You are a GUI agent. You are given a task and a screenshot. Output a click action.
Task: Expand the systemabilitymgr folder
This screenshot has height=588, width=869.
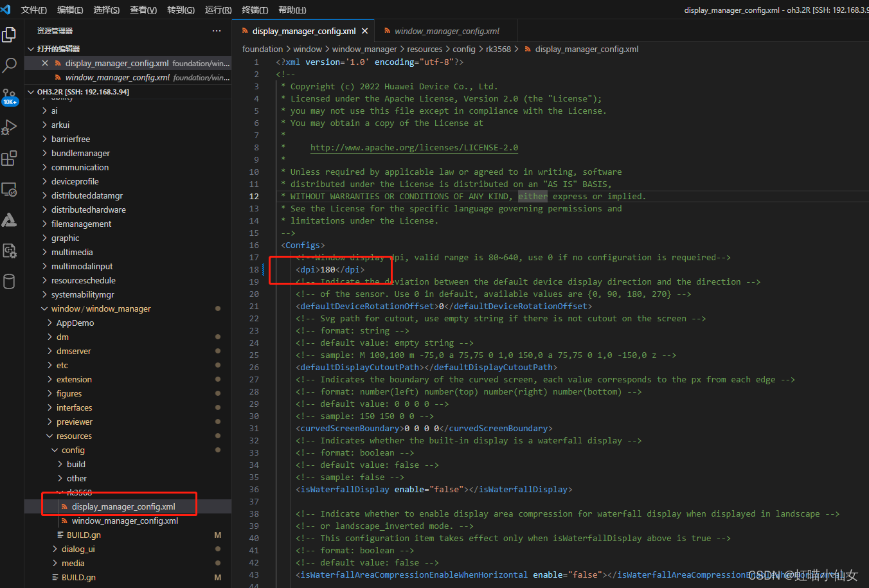(x=82, y=294)
